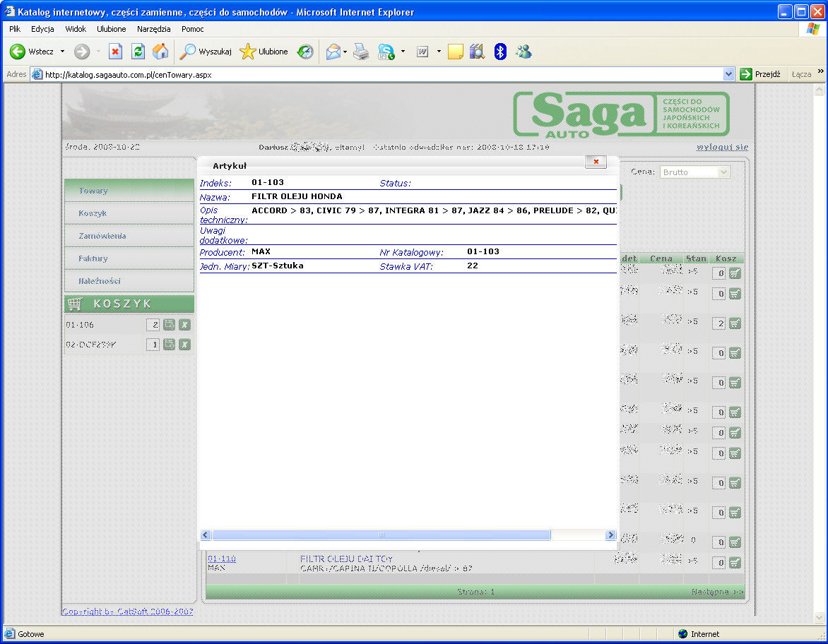This screenshot has height=644, width=828.
Task: Select the Stawka VAT value 22
Action: point(473,266)
